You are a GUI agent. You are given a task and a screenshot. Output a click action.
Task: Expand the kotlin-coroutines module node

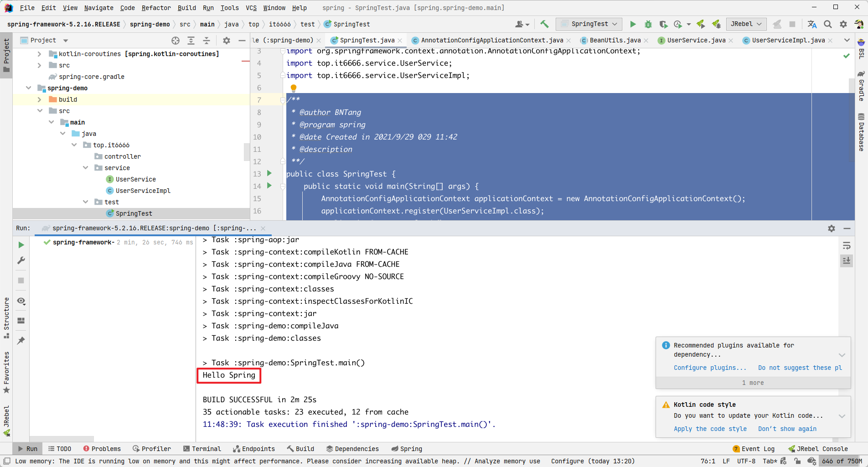point(40,54)
